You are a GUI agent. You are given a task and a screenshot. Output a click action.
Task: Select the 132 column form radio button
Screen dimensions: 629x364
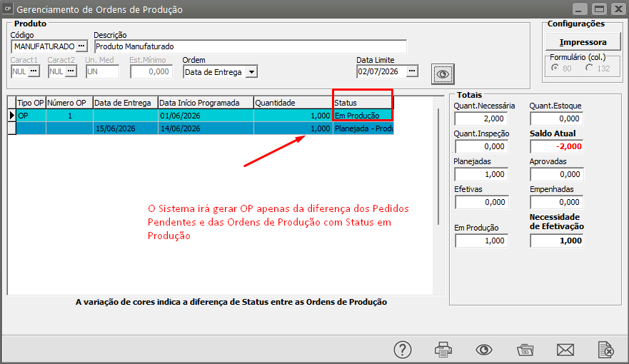point(589,68)
